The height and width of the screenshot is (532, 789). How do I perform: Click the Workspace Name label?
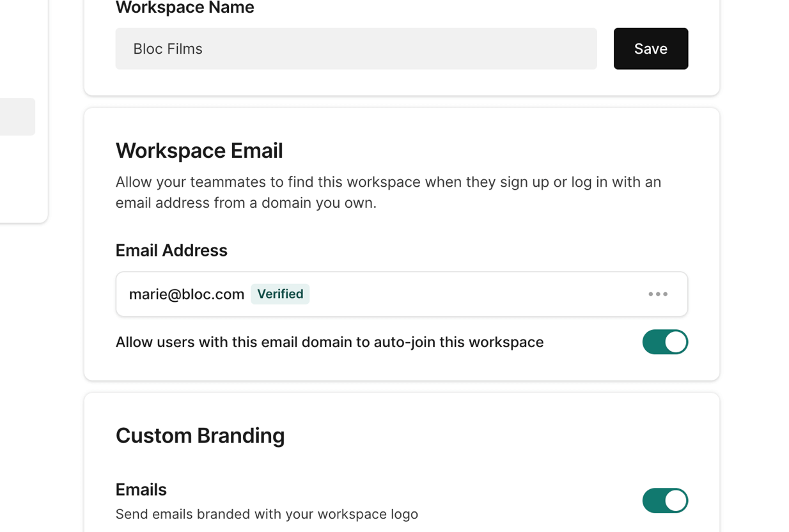click(x=185, y=8)
